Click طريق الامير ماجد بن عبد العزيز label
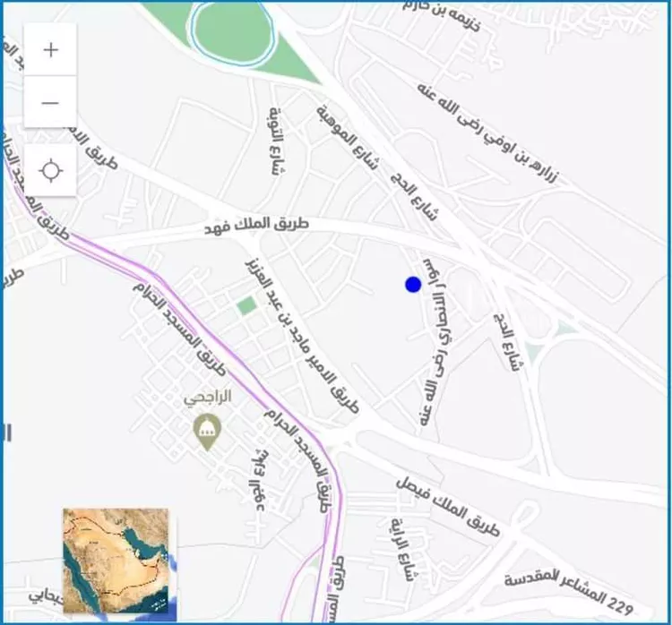 [x=302, y=336]
